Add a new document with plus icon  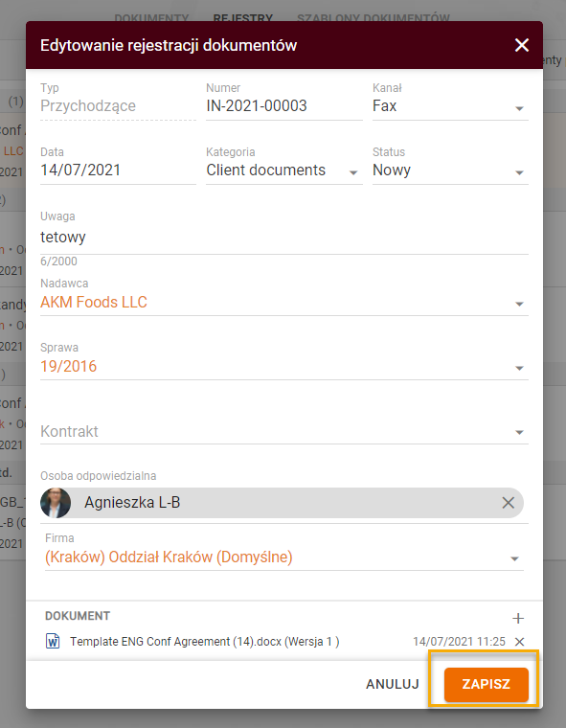tap(518, 619)
